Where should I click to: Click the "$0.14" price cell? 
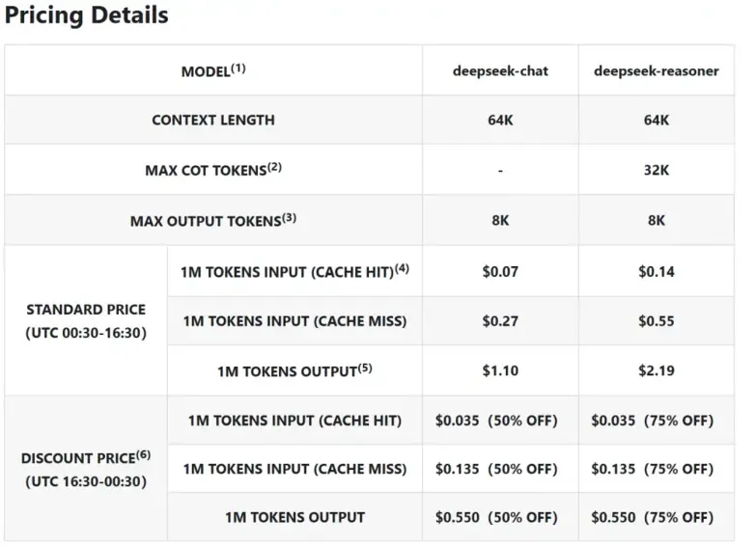click(x=657, y=271)
